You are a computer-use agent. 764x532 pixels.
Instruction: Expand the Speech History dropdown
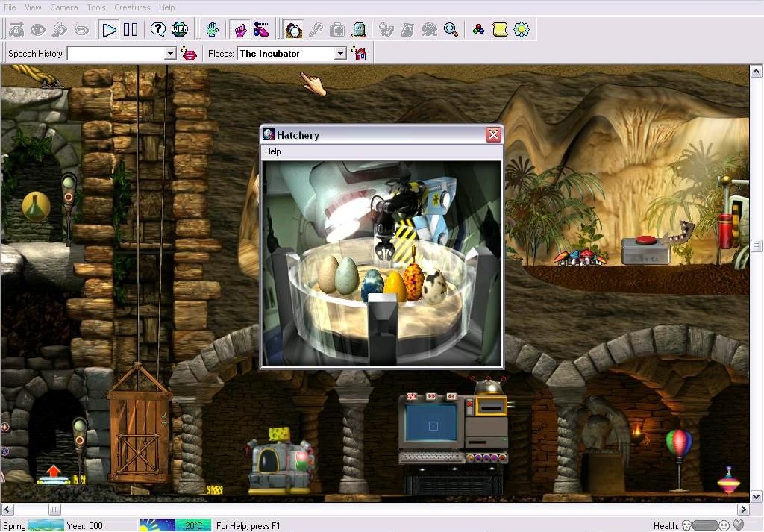[169, 54]
